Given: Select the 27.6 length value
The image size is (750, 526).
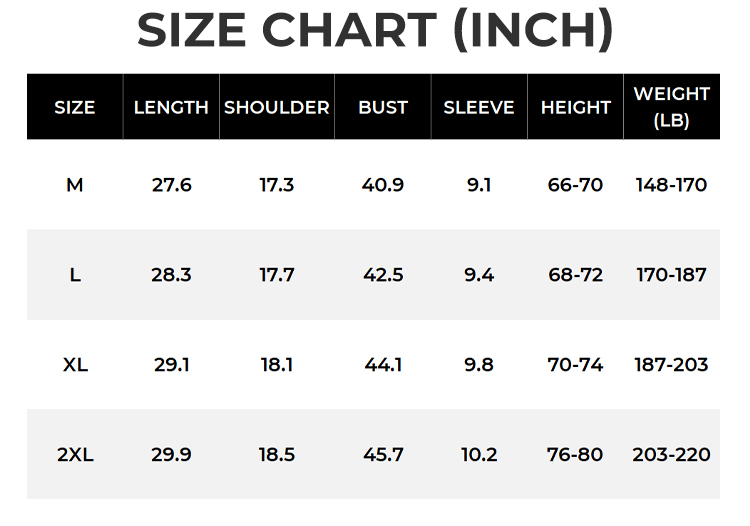Looking at the screenshot, I should coord(171,185).
